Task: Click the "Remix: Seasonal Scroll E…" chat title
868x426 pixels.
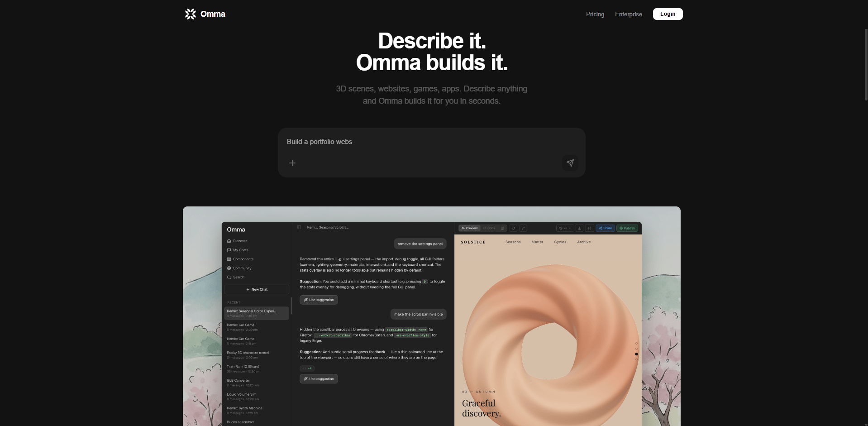Action: (328, 227)
